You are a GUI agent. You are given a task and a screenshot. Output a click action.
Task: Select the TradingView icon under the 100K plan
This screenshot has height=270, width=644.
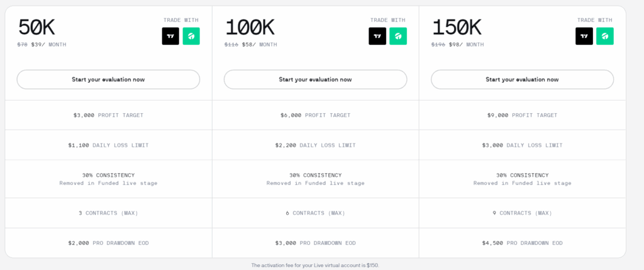coord(377,37)
